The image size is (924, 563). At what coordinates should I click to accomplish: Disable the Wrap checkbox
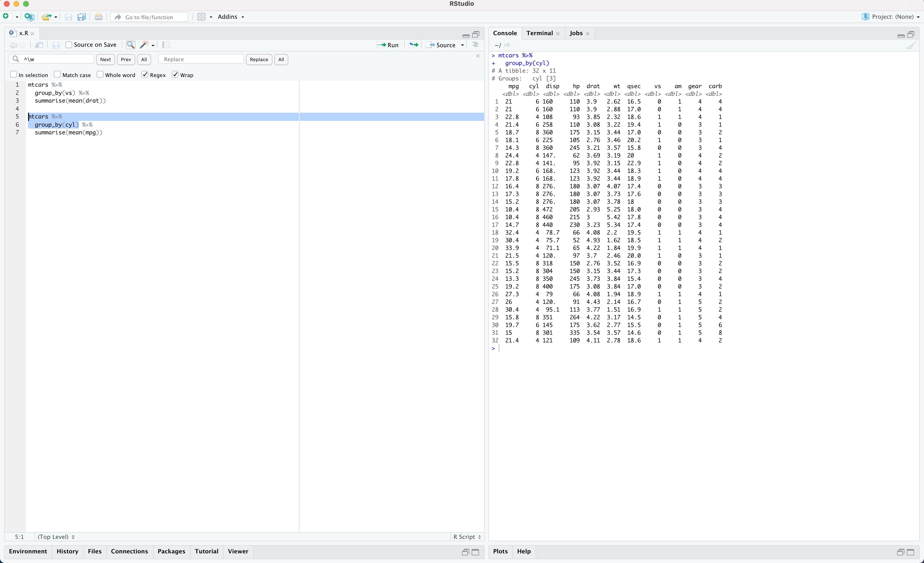[175, 74]
